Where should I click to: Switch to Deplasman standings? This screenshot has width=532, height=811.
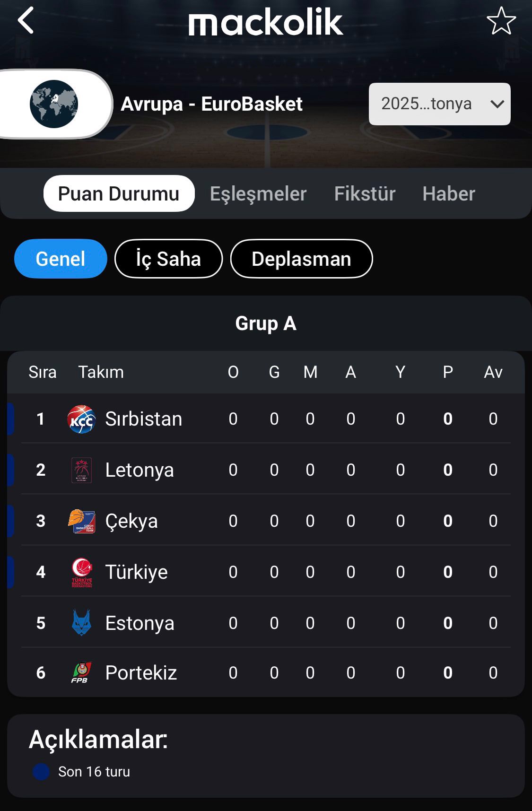(301, 259)
